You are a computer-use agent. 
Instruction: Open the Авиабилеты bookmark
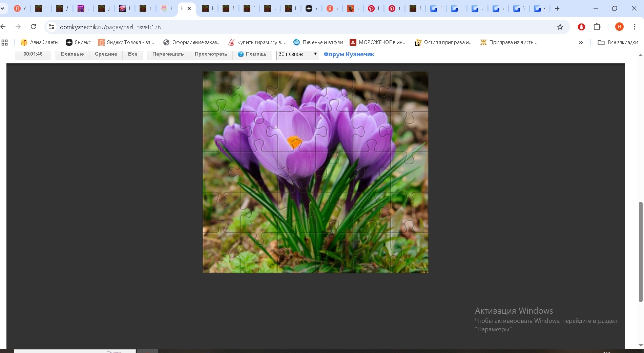[x=39, y=42]
